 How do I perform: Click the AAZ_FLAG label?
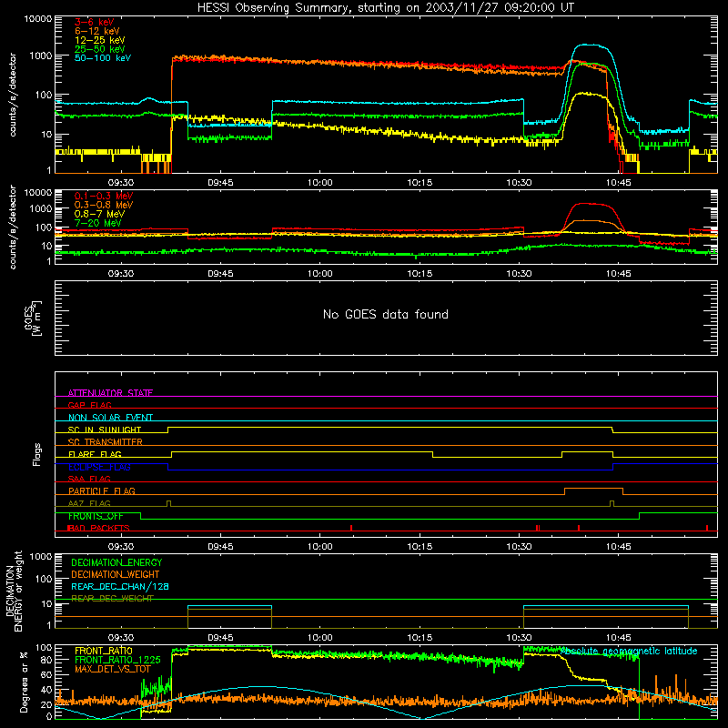tap(89, 503)
